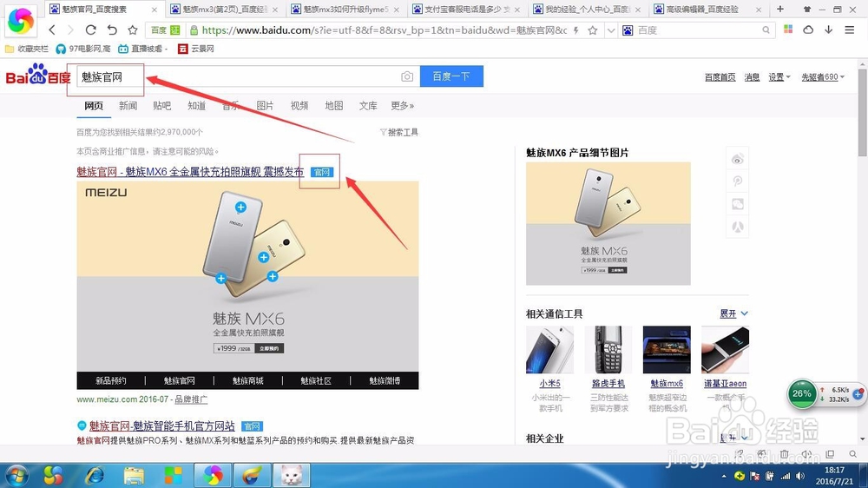Screen dimensions: 868x488
Task: Click 新品预约 in the ad banner
Action: (x=111, y=380)
